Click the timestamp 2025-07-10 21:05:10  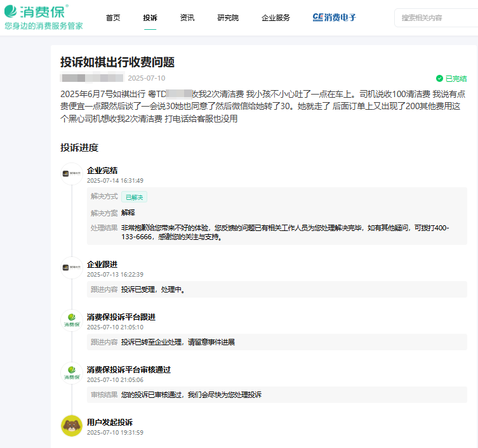tap(115, 327)
